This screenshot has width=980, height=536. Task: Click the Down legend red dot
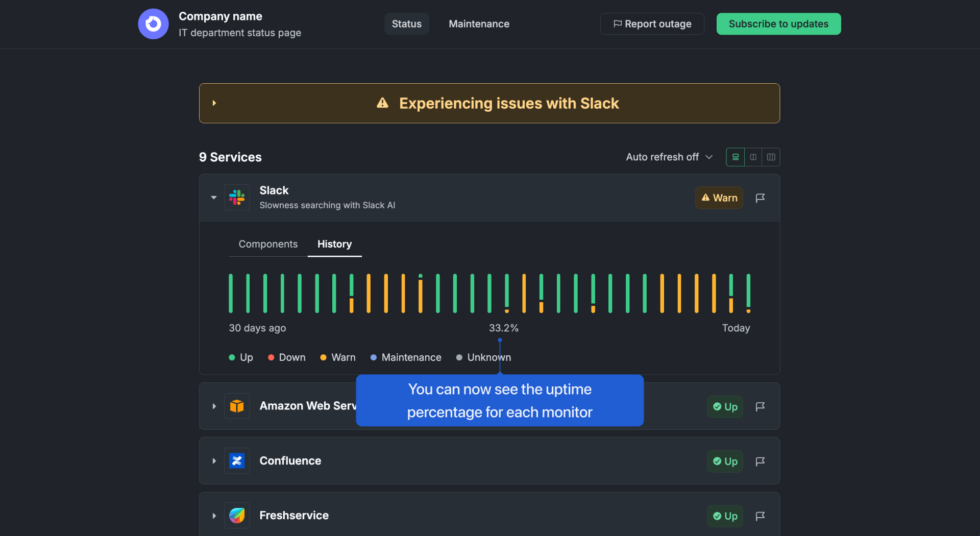271,357
